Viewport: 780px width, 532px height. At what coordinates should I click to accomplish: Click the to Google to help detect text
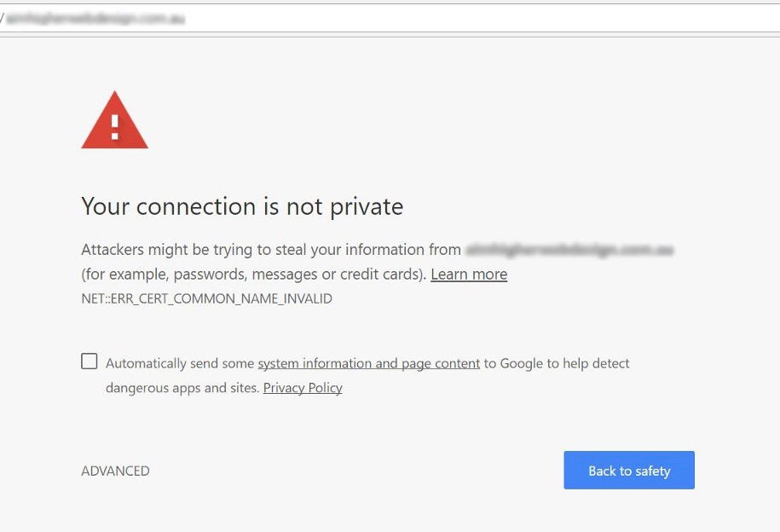557,363
